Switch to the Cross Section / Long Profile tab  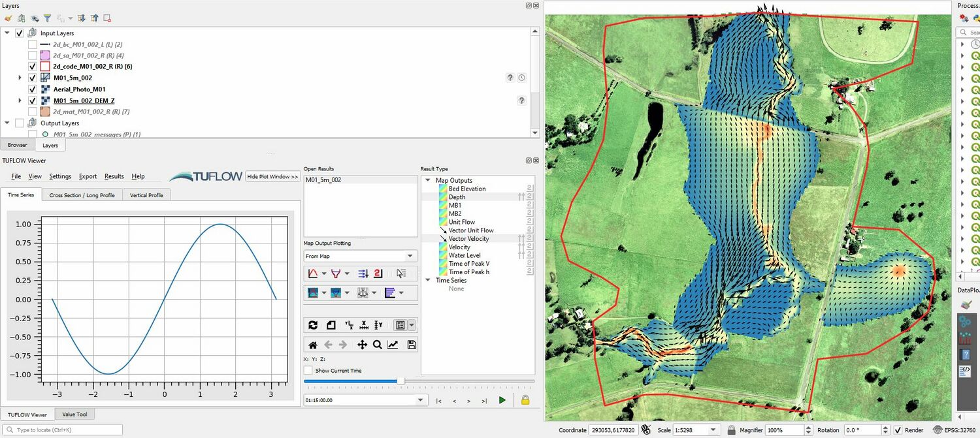click(81, 195)
